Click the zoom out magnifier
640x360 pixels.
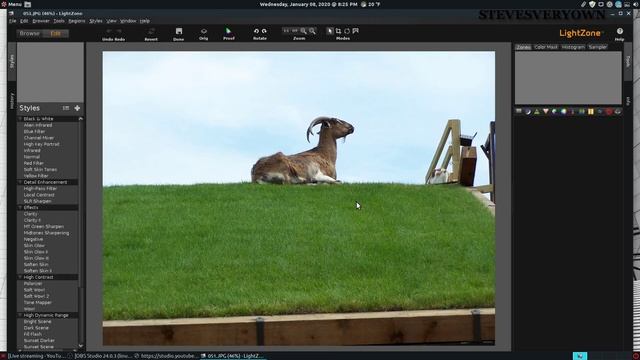coord(312,31)
